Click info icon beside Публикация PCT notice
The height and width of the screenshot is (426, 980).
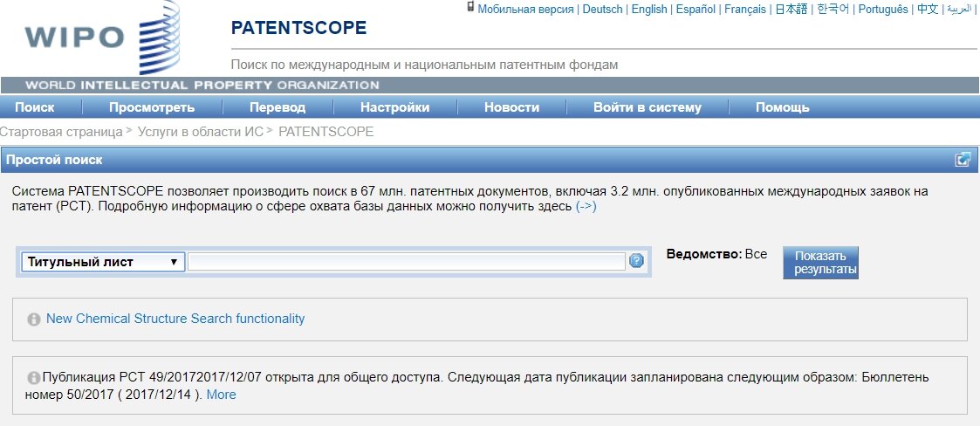[34, 378]
